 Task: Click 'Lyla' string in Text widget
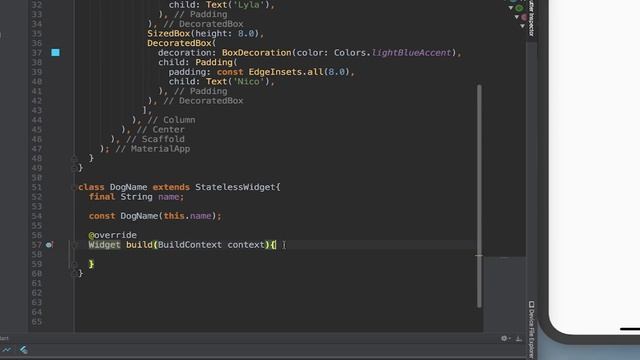point(248,5)
